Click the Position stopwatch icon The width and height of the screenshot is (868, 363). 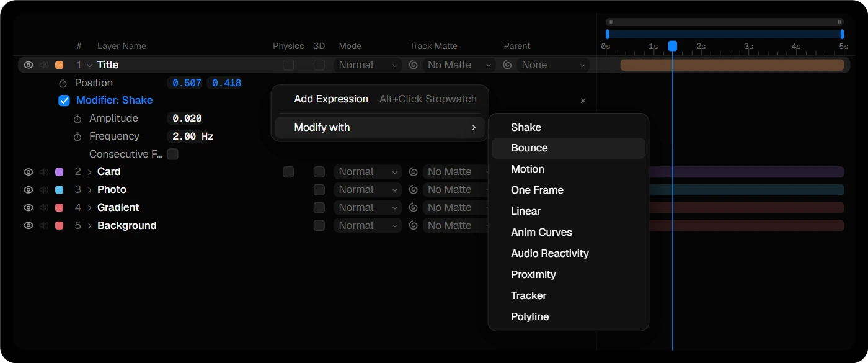click(x=63, y=83)
